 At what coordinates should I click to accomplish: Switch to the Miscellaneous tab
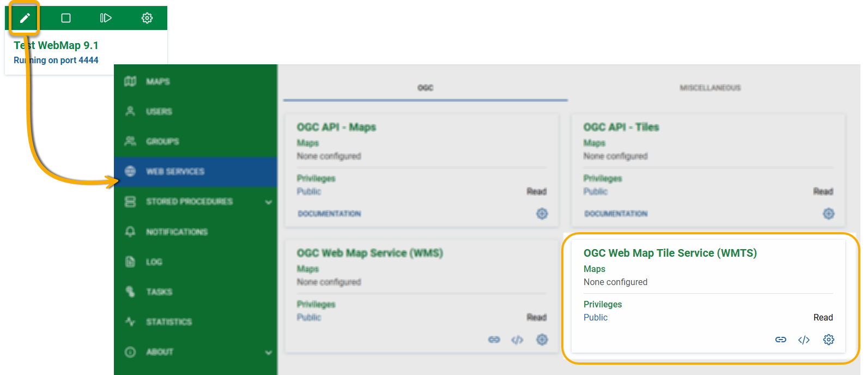[710, 88]
